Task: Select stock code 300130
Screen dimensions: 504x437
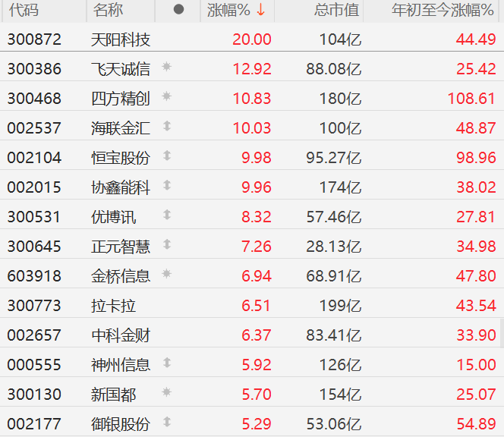Action: 34,395
